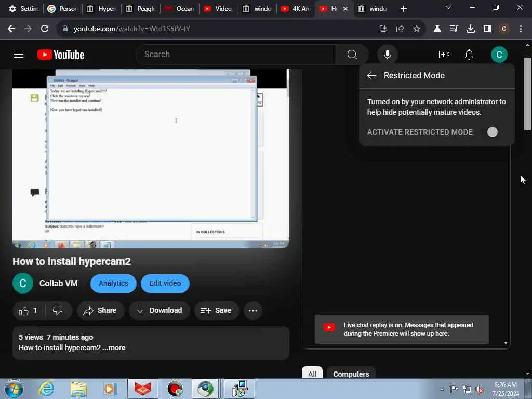Open the account avatar menu

coord(499,54)
